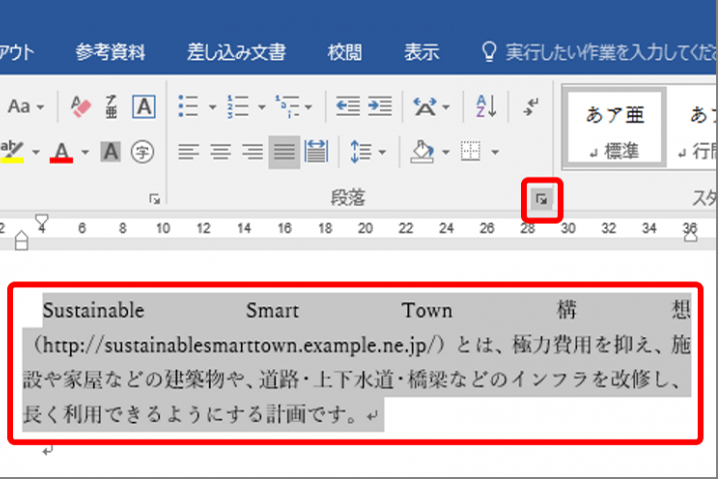
Task: Select the 標準 (Normal) style
Action: (x=615, y=128)
